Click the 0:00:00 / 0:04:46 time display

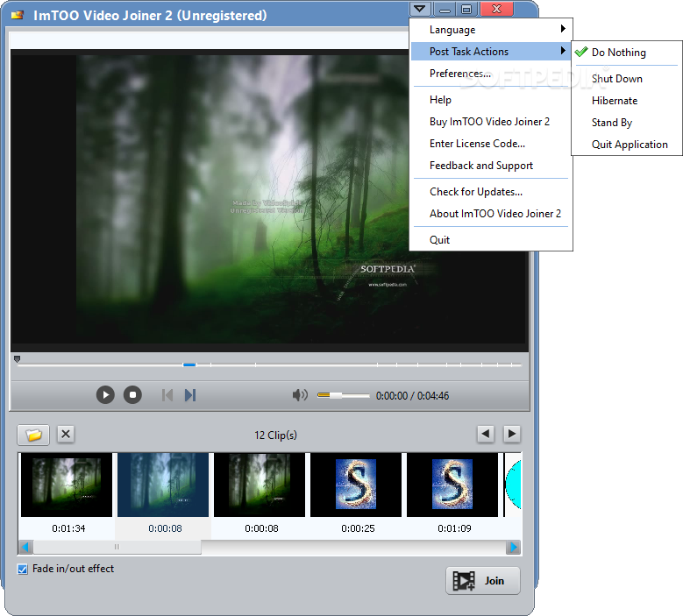pos(412,396)
